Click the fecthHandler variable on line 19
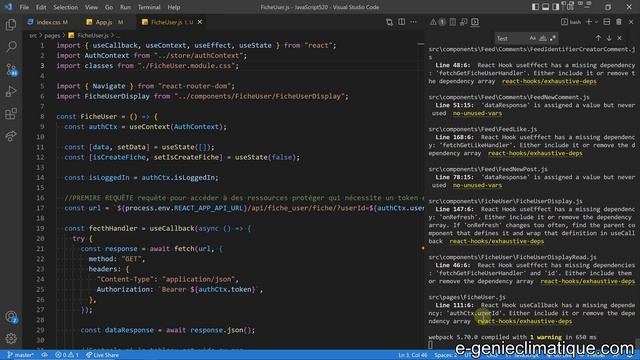This screenshot has height=360, width=640. [x=113, y=228]
